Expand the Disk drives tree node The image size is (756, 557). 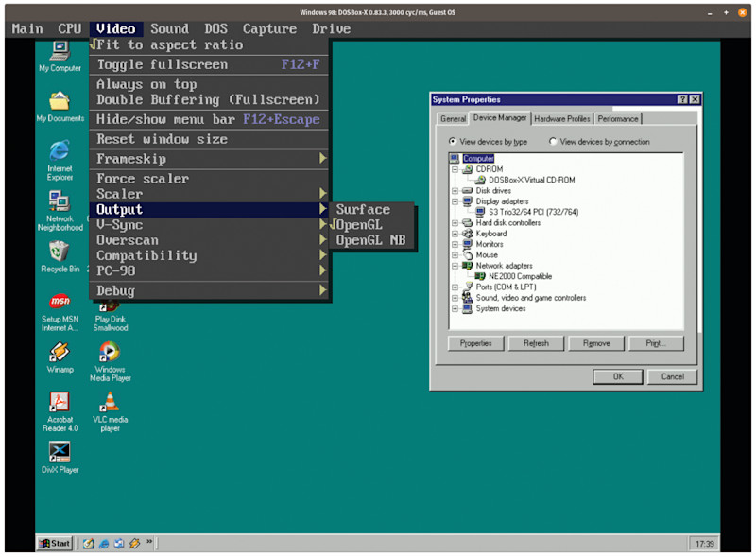point(455,191)
